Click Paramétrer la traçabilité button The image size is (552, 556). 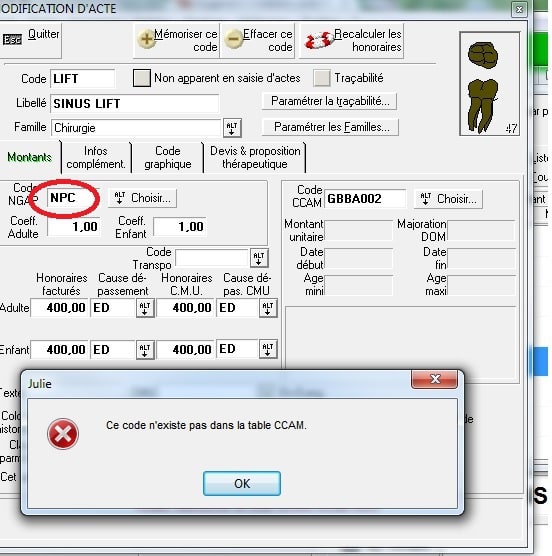330,101
